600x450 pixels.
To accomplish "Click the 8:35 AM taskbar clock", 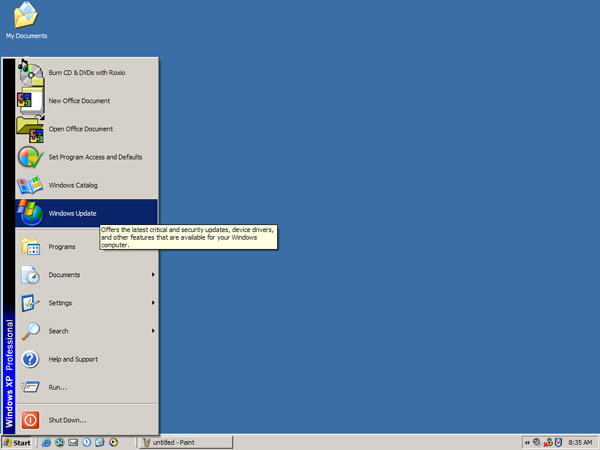I will (x=580, y=443).
